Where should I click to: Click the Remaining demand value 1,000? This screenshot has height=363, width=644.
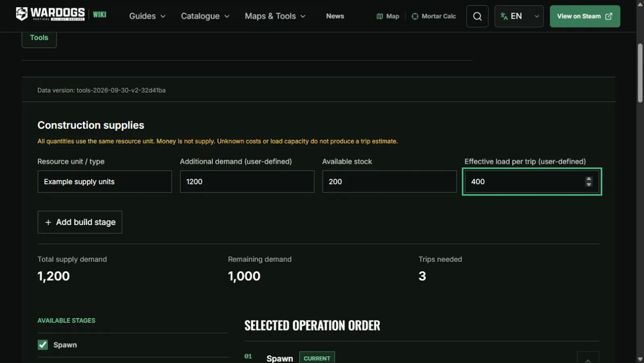[244, 276]
